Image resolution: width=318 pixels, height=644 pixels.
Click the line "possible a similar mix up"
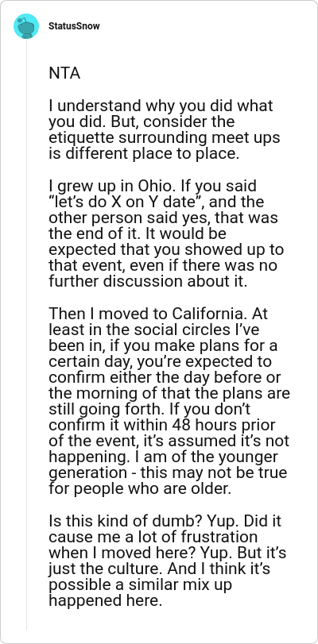pos(140,585)
